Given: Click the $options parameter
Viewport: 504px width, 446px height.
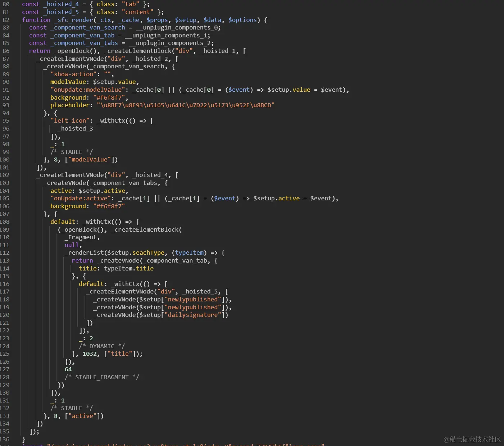Looking at the screenshot, I should (243, 20).
